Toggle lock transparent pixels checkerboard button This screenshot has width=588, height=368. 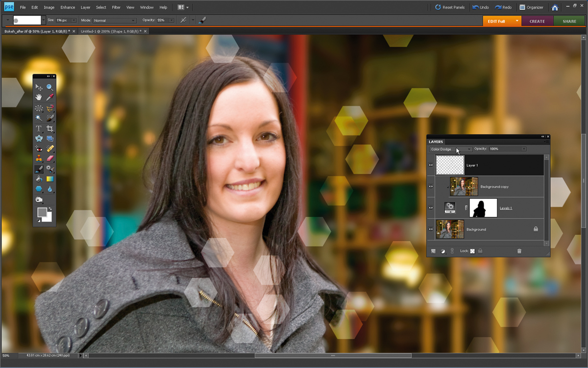(x=472, y=251)
